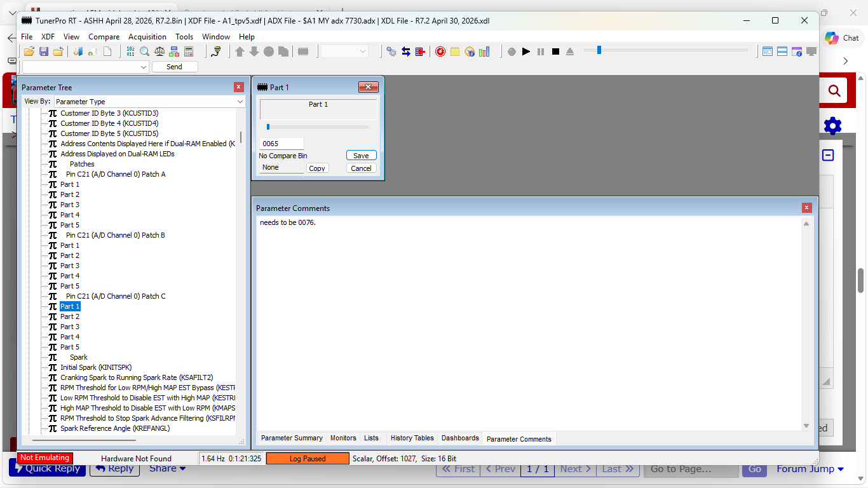Screen dimensions: 868x488
Task: Click the blank new document icon
Action: click(107, 51)
